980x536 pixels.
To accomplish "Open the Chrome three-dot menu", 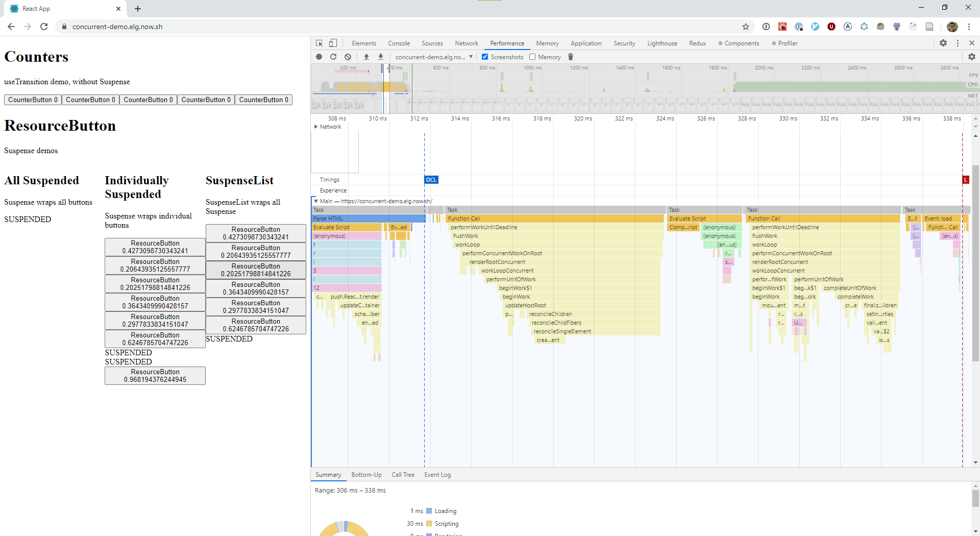I will click(969, 27).
